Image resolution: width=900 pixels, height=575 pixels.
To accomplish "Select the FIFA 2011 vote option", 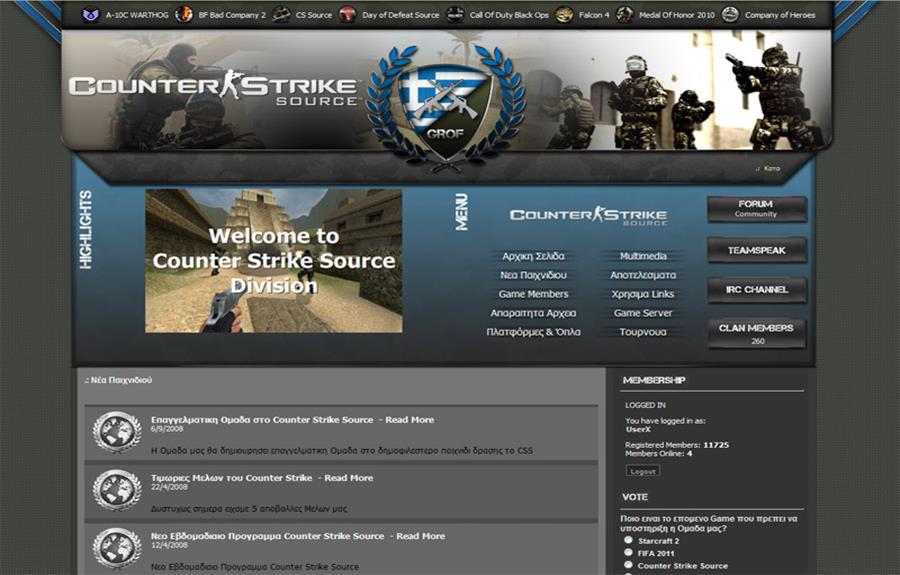I will point(629,552).
